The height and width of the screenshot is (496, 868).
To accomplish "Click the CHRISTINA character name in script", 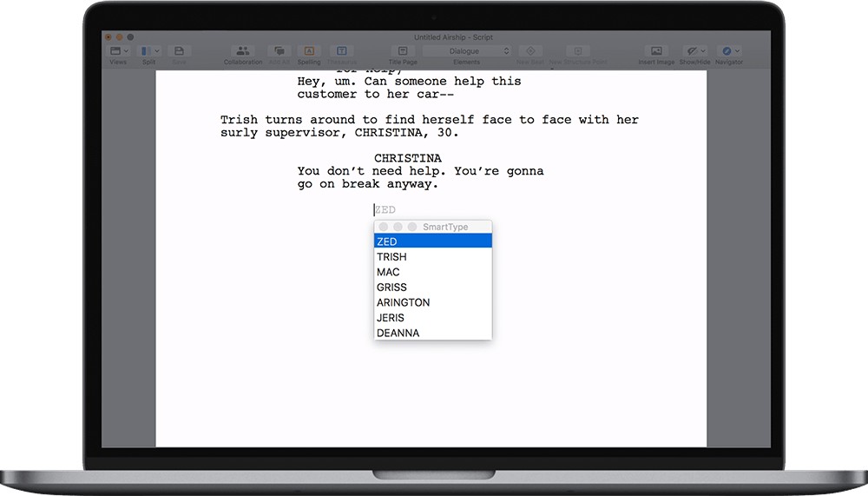I will [x=408, y=158].
